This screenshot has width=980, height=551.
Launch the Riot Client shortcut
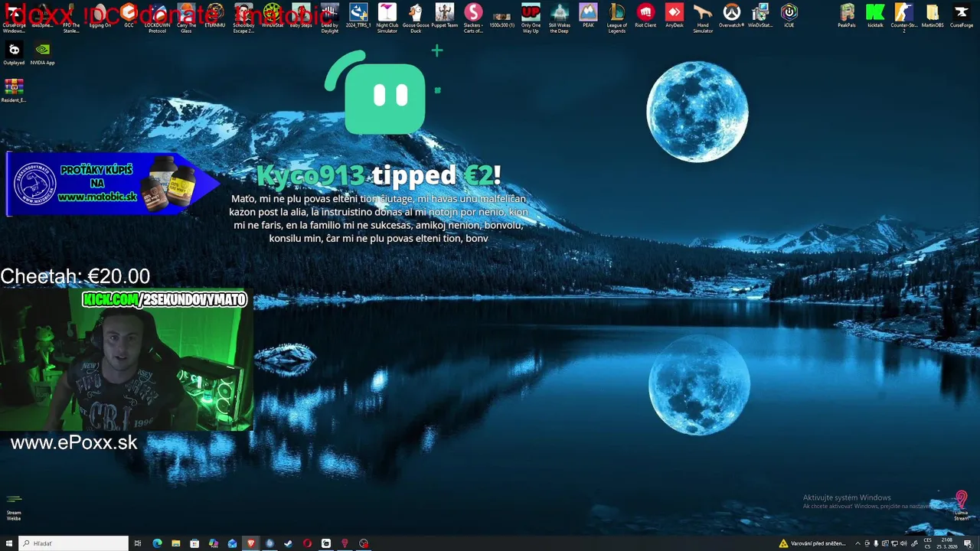click(x=645, y=16)
